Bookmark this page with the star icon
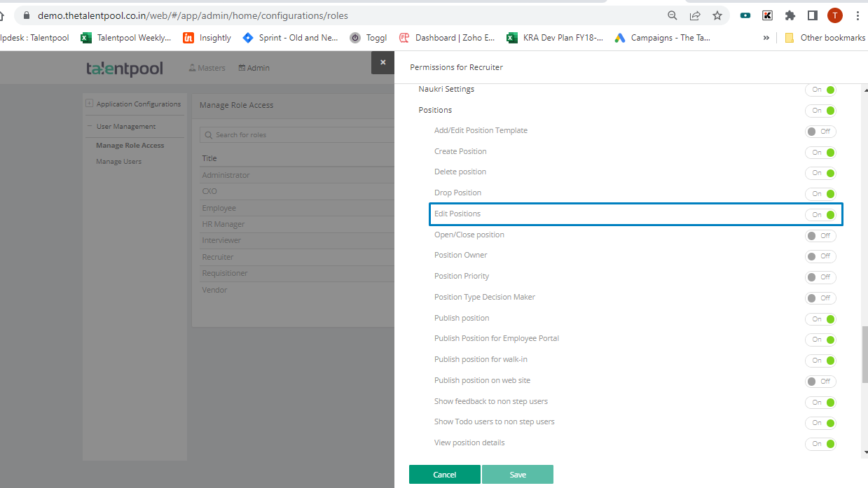This screenshot has height=488, width=868. 717,15
